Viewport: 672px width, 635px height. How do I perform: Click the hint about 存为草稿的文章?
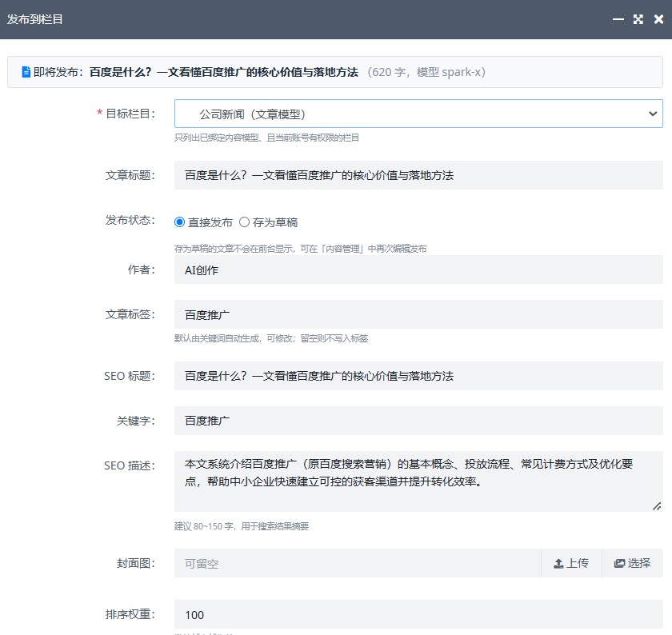coord(301,249)
